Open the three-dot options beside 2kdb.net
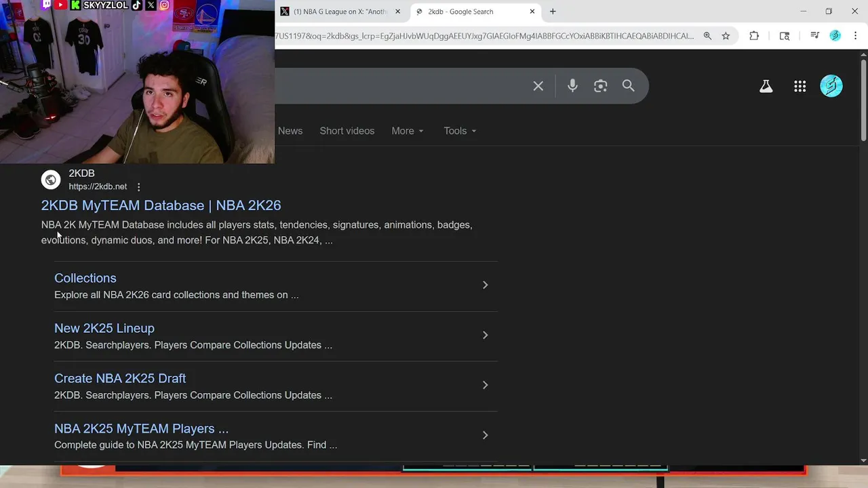Viewport: 868px width, 488px height. click(138, 187)
